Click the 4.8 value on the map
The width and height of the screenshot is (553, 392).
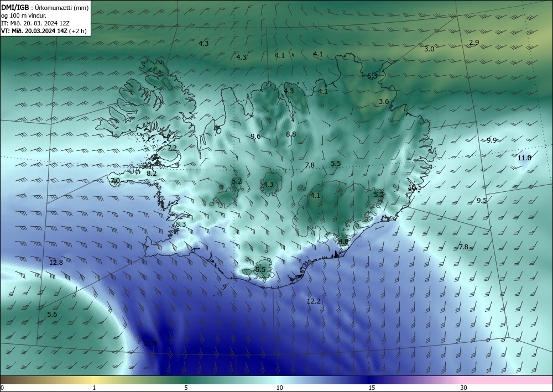click(x=343, y=242)
